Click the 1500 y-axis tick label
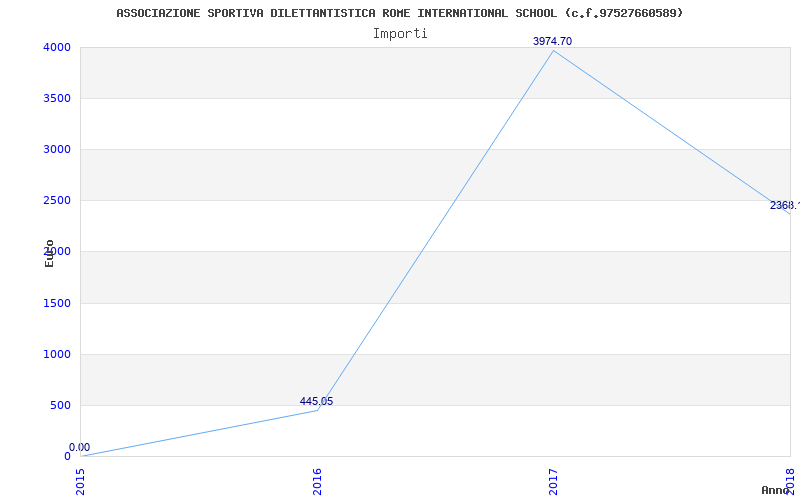Image resolution: width=800 pixels, height=500 pixels. click(57, 304)
